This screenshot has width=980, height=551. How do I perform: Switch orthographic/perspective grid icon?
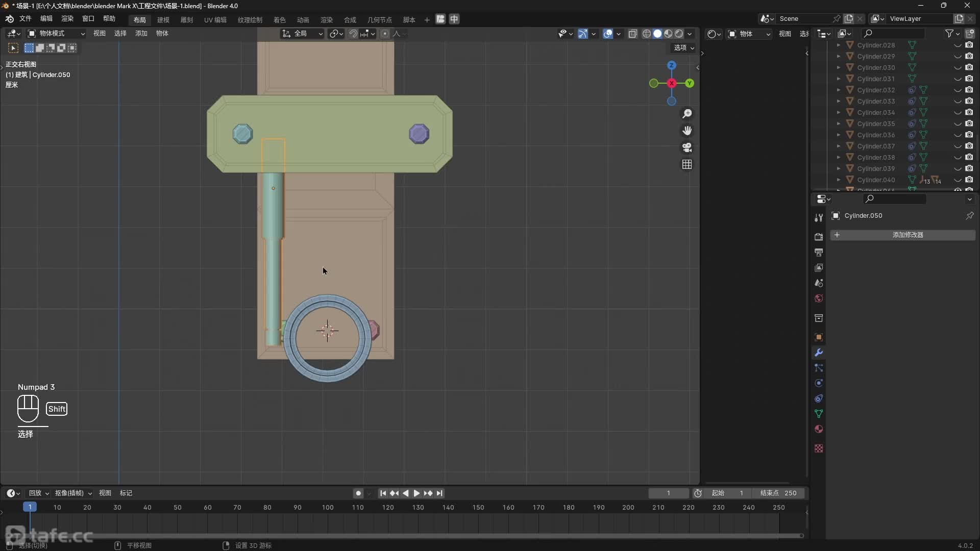click(687, 164)
